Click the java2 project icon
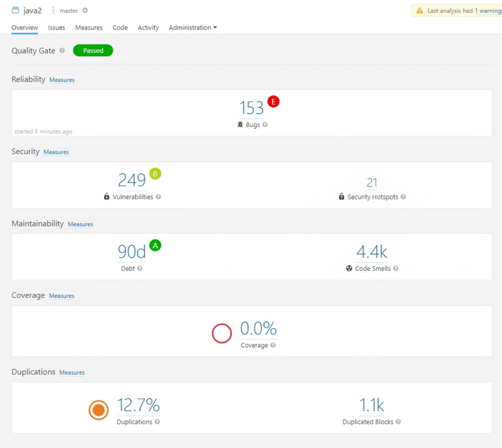This screenshot has height=448, width=502. coord(15,10)
